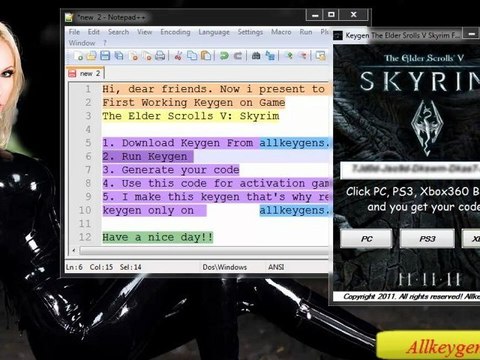This screenshot has height=360, width=480.
Task: Click the "Copyright 2011. All rights reserved!" text in Keygen
Action: [x=403, y=296]
